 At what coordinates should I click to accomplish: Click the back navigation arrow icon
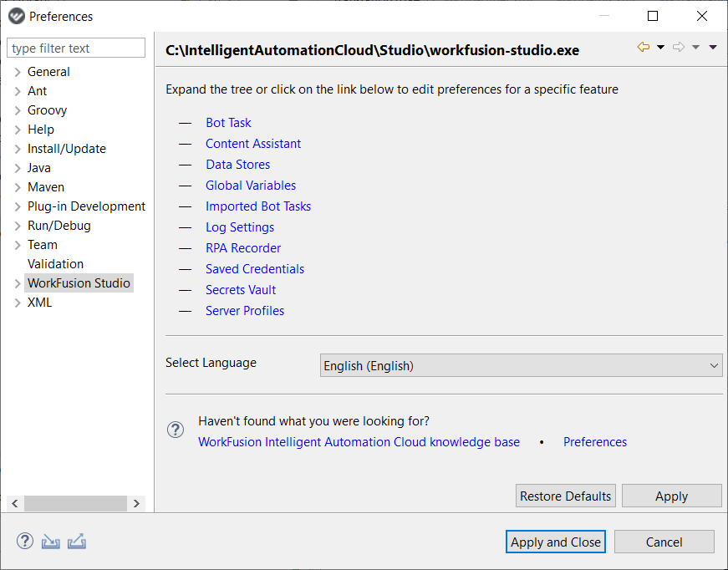tap(643, 47)
